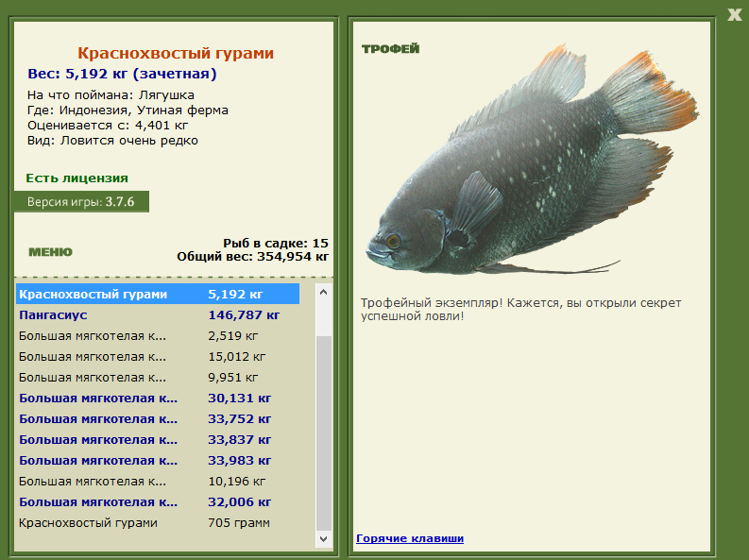This screenshot has width=749, height=560.
Task: Click the scroll-up arrow of fish list
Action: pos(323,292)
